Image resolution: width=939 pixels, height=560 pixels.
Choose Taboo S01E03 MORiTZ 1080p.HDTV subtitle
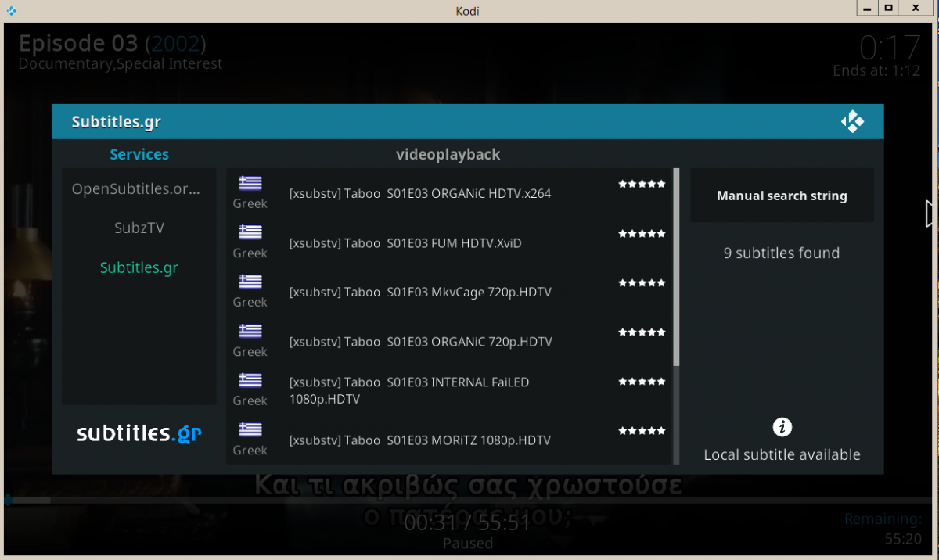tap(449, 440)
